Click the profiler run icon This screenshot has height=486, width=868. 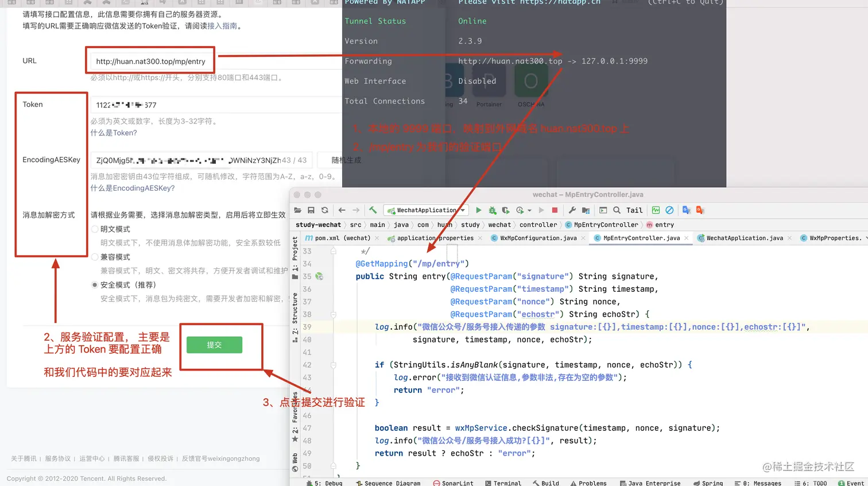pyautogui.click(x=520, y=210)
